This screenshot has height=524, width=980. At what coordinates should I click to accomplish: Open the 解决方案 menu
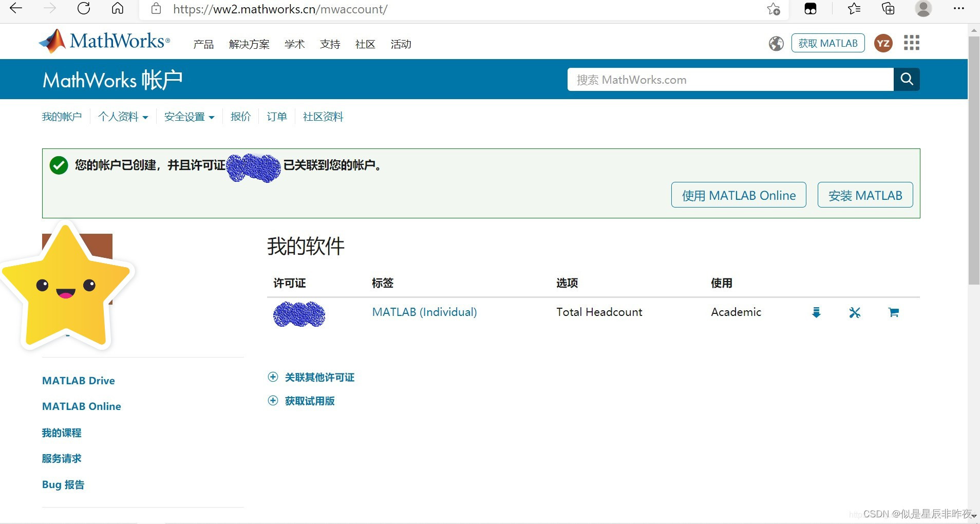pos(249,45)
